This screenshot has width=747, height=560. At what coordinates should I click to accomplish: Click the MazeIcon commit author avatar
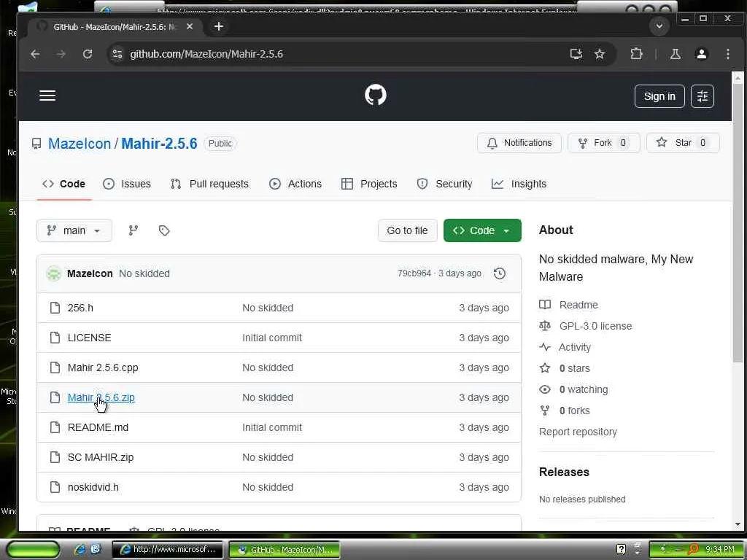point(54,273)
